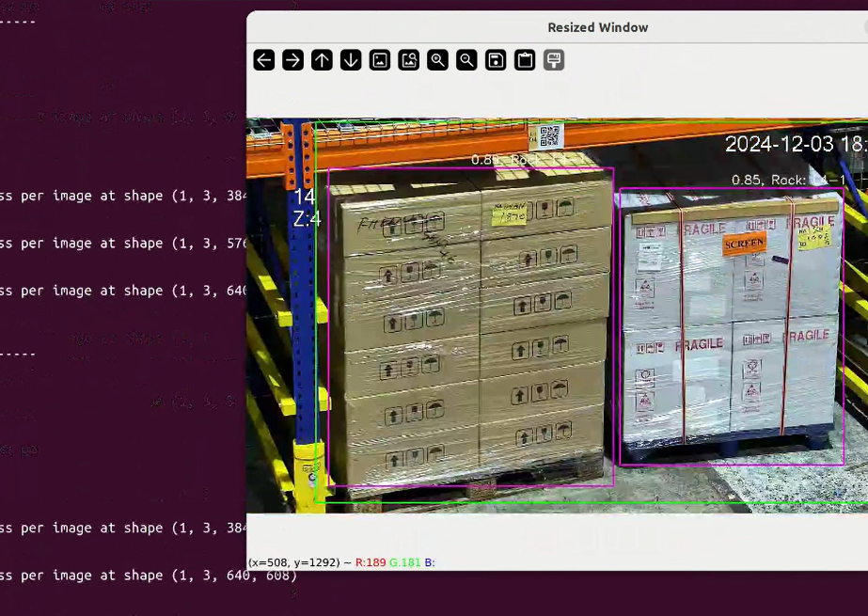The width and height of the screenshot is (868, 616).
Task: Copy image to clipboard with the clipboard icon
Action: click(525, 60)
